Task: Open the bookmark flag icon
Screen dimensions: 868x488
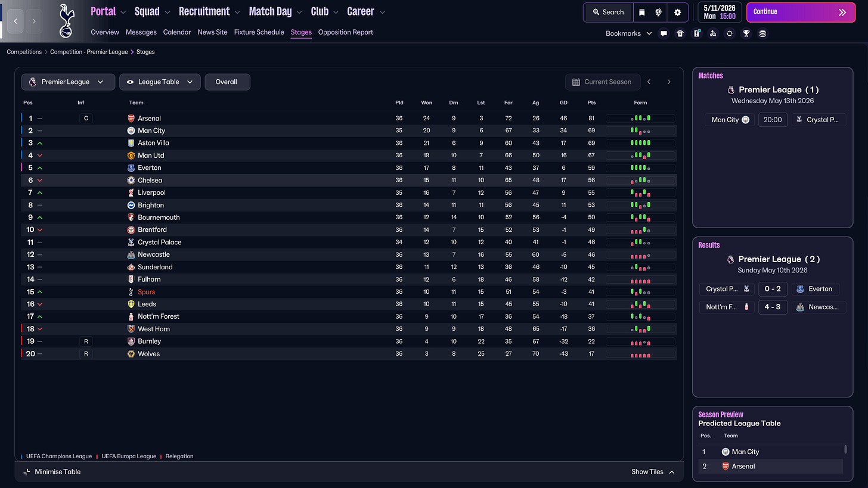Action: tap(642, 12)
